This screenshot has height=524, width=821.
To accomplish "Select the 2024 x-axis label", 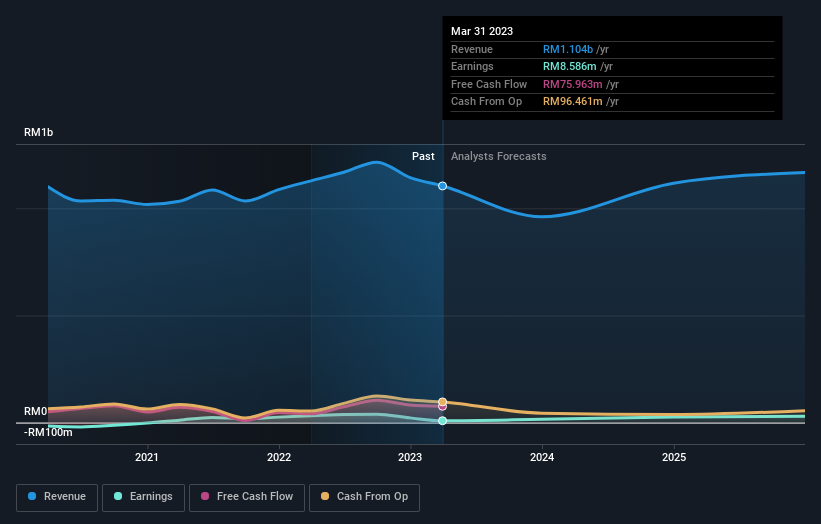I will 542,457.
